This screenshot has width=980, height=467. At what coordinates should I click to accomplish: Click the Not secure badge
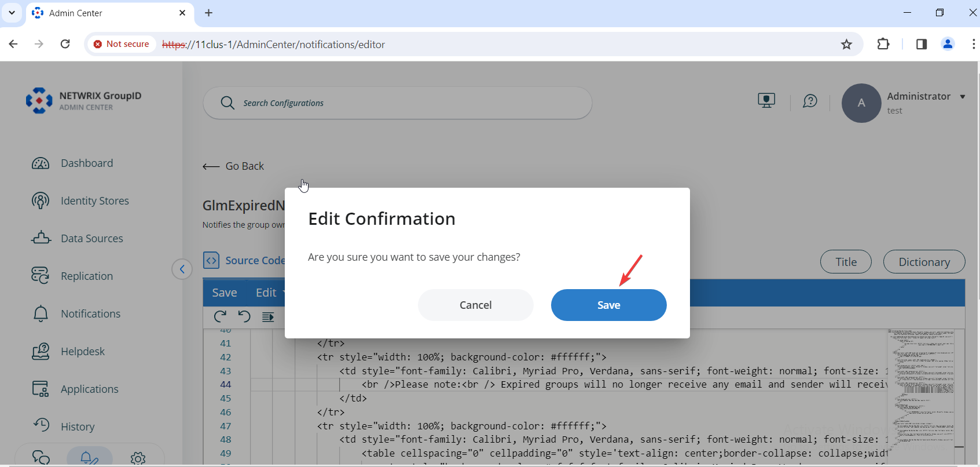(x=122, y=44)
